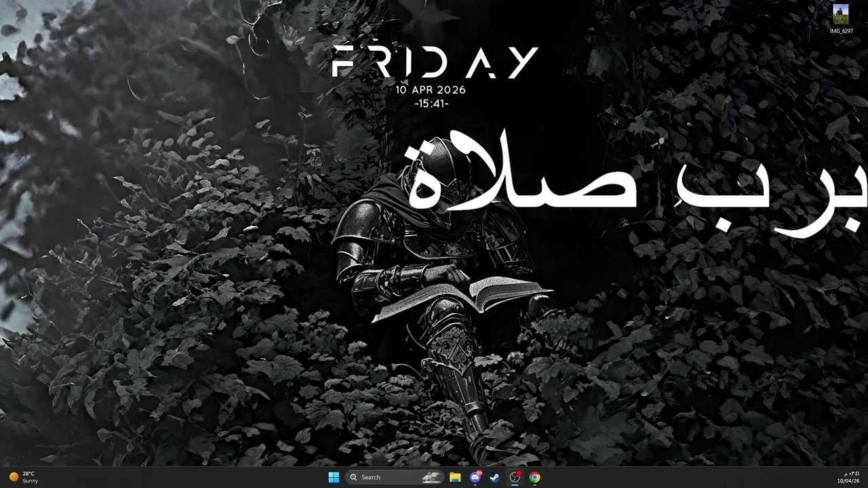Click the bird illustration in Search box
The width and height of the screenshot is (868, 488).
(431, 477)
